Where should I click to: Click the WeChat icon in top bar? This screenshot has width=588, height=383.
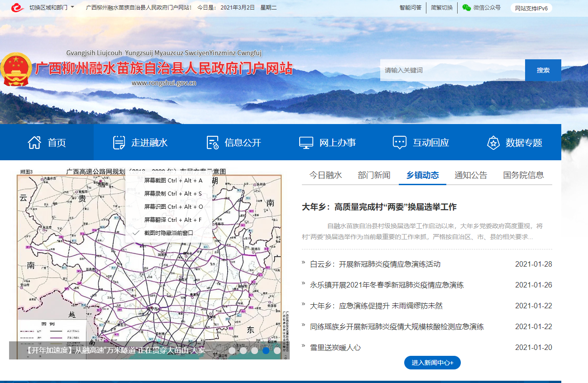(x=466, y=8)
